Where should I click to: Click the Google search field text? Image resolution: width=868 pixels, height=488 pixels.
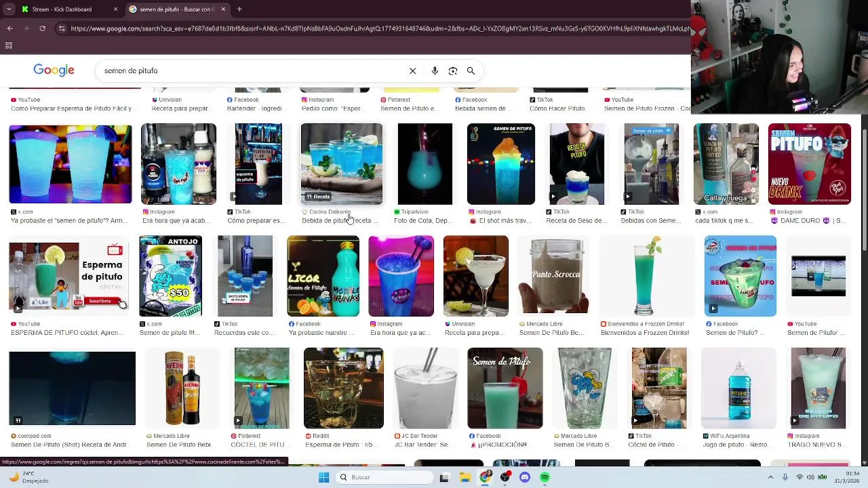(x=131, y=70)
